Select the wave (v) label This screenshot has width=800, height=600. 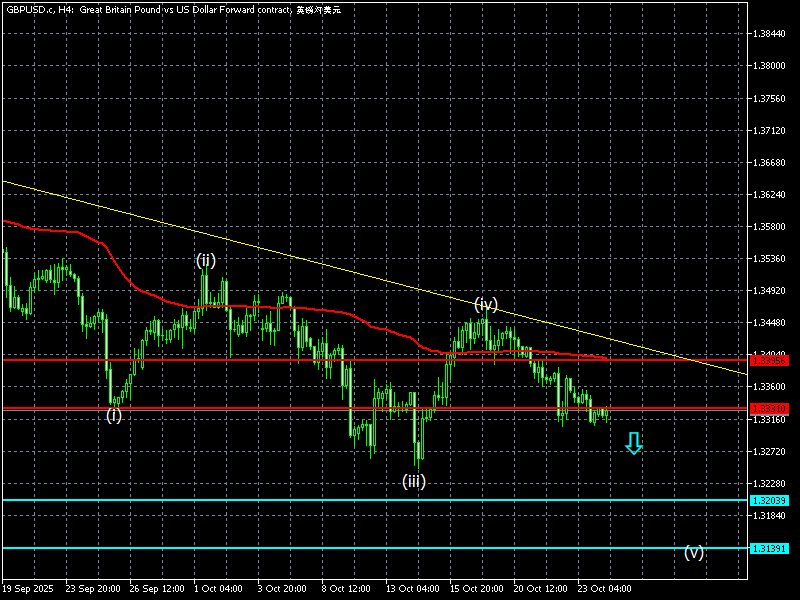coord(694,552)
